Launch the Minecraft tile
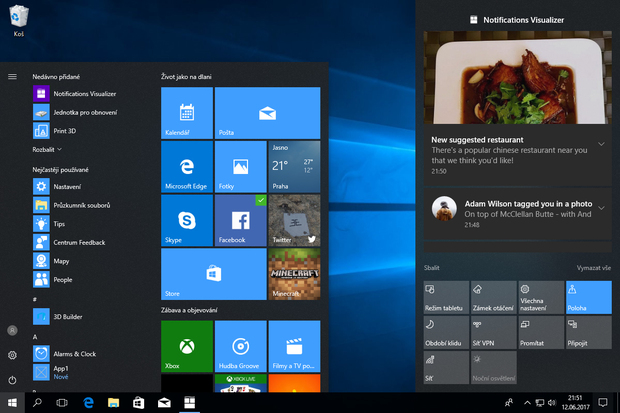This screenshot has width=620, height=413. click(x=294, y=274)
